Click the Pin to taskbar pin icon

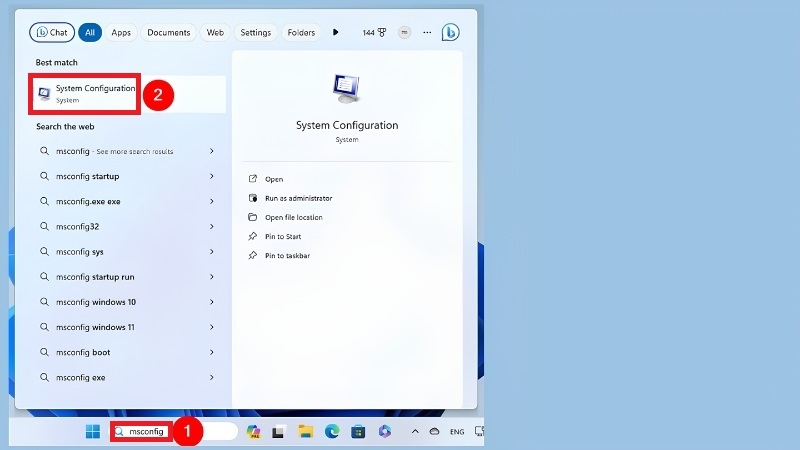coord(253,255)
